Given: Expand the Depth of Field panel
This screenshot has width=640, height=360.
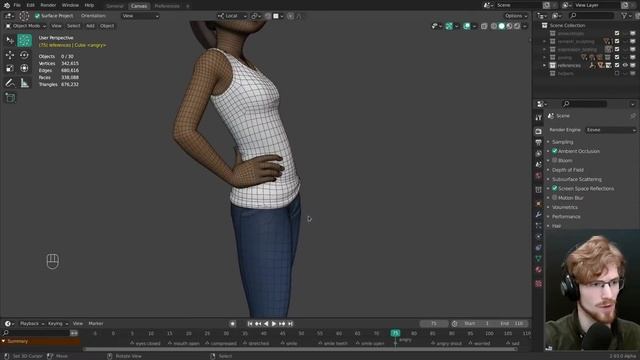Looking at the screenshot, I should coord(567,170).
